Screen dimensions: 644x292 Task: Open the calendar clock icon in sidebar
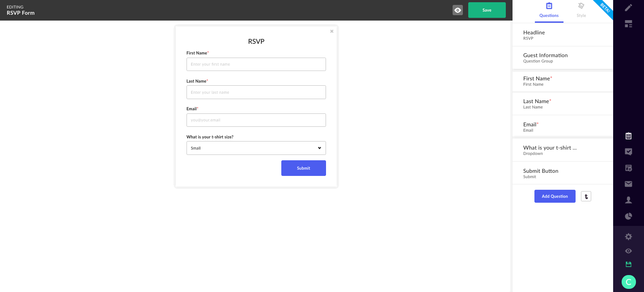pyautogui.click(x=628, y=168)
